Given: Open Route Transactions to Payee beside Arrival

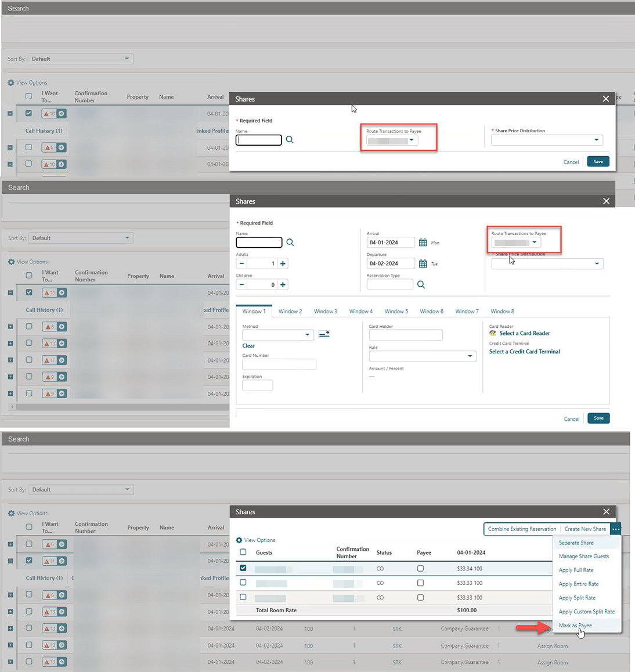Looking at the screenshot, I should [516, 243].
